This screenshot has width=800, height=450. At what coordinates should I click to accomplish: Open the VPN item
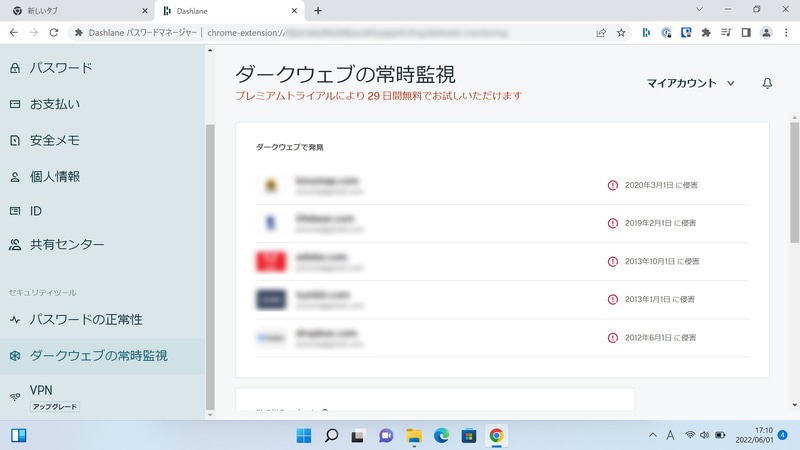pyautogui.click(x=41, y=390)
